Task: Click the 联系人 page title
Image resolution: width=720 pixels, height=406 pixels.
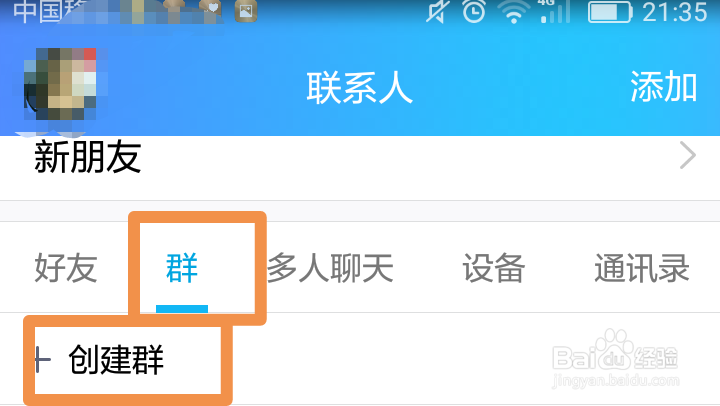Action: 360,87
